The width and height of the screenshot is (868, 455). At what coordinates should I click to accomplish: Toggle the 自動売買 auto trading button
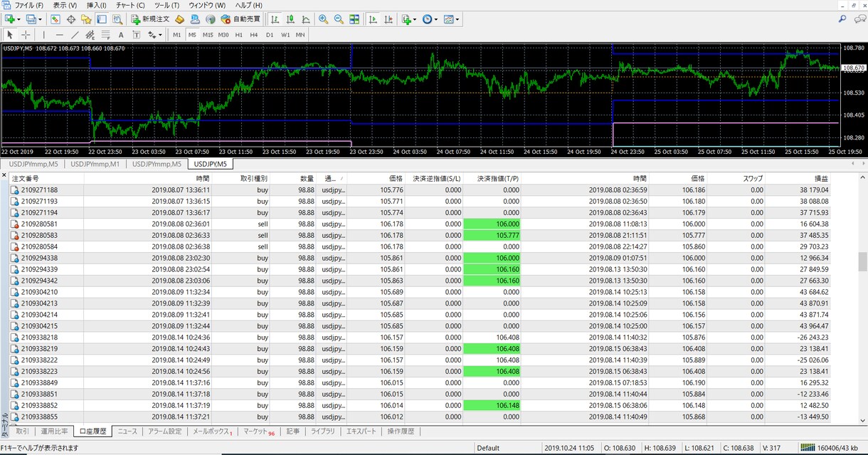[240, 19]
